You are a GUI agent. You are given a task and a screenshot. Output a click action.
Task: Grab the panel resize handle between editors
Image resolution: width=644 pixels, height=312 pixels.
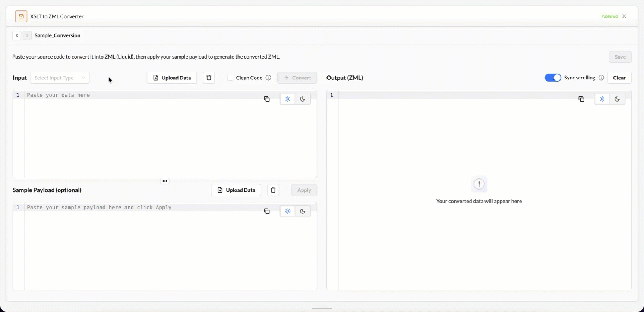(x=165, y=181)
